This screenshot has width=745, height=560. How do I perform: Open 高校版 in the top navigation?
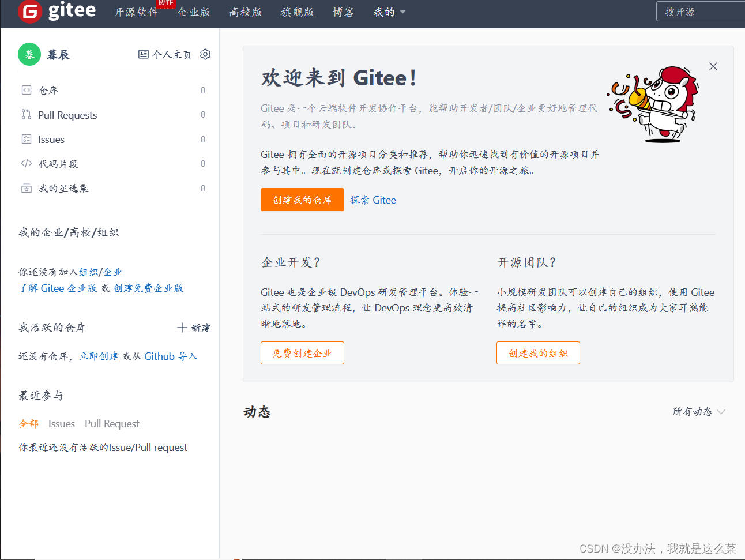tap(246, 12)
